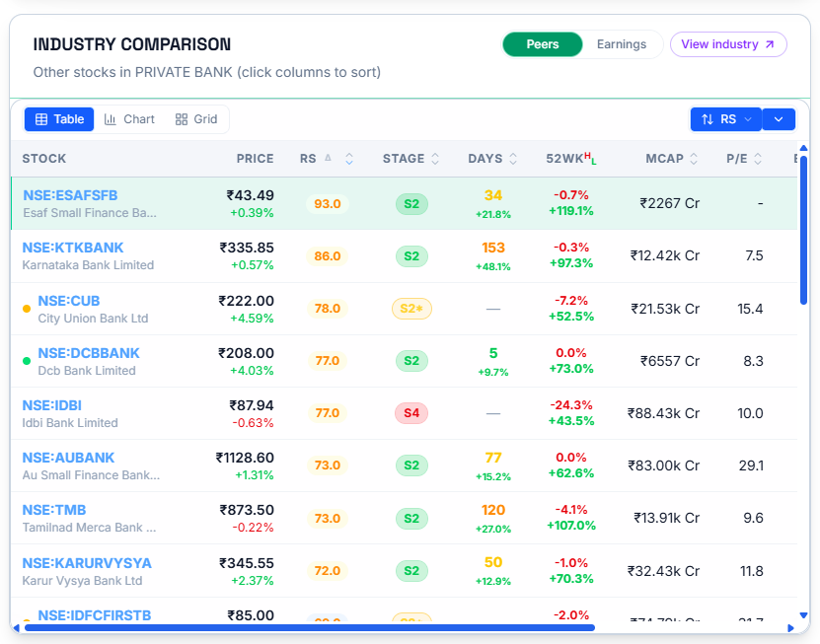This screenshot has height=644, width=820.
Task: Select the Grid view
Action: pyautogui.click(x=196, y=119)
